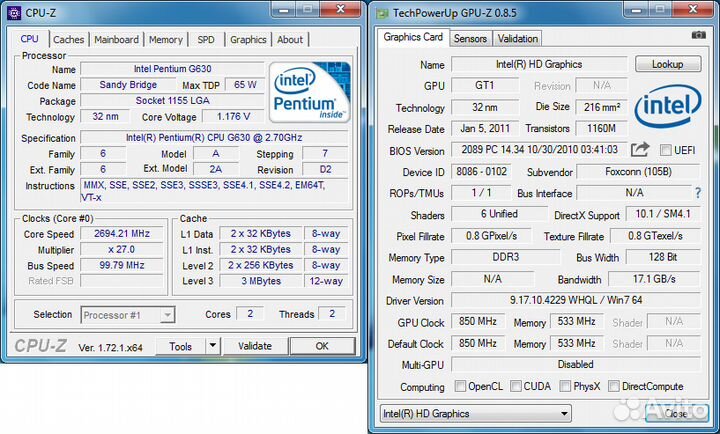Screen dimensions: 720x434
Task: Click the Multi-GPU field showing Disabled
Action: (576, 364)
